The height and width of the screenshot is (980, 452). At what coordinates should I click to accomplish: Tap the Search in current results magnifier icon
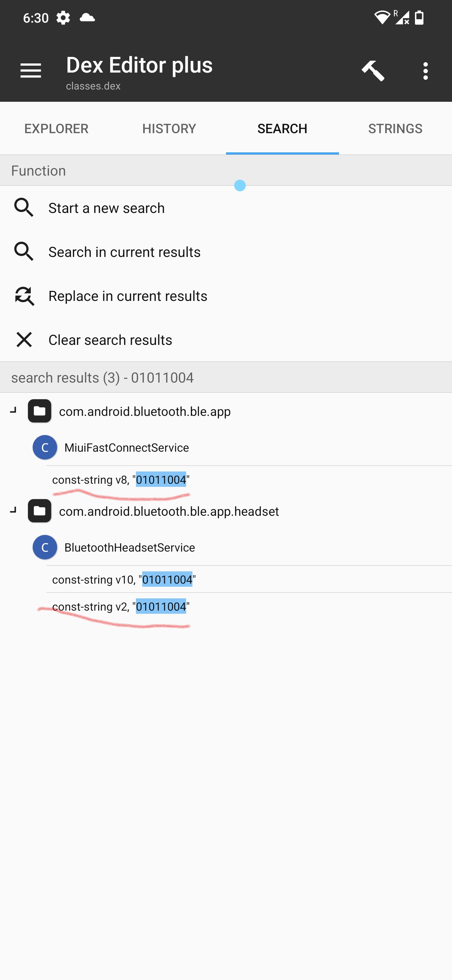tap(24, 252)
